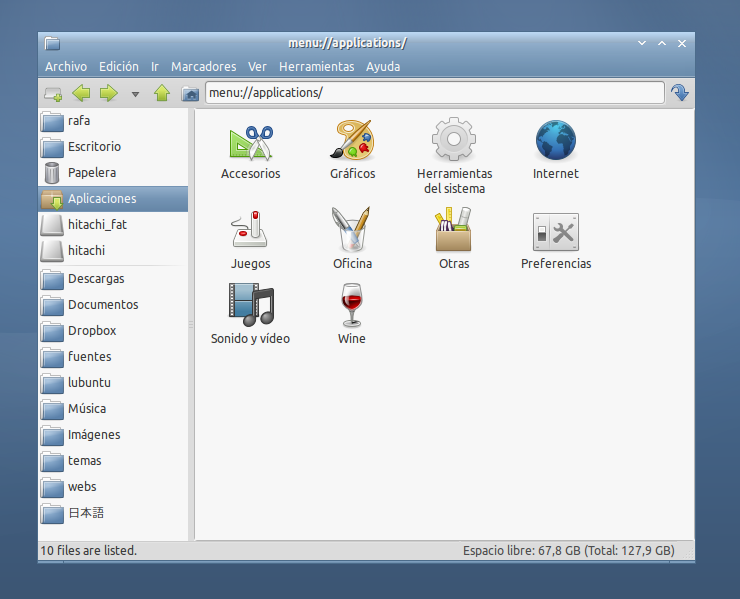The image size is (740, 599).
Task: Open the Accesorios application category
Action: (x=250, y=142)
